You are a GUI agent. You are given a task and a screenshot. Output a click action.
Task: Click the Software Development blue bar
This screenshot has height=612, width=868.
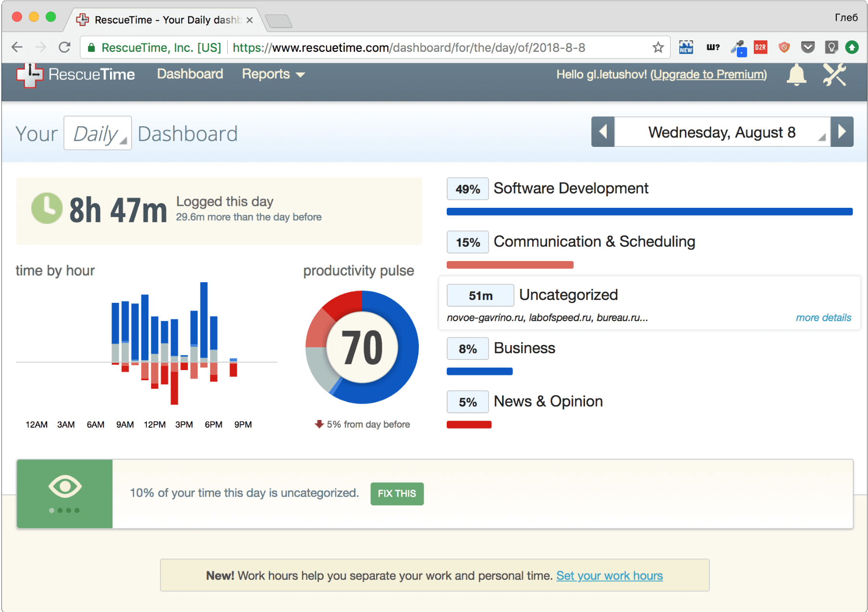pyautogui.click(x=649, y=212)
